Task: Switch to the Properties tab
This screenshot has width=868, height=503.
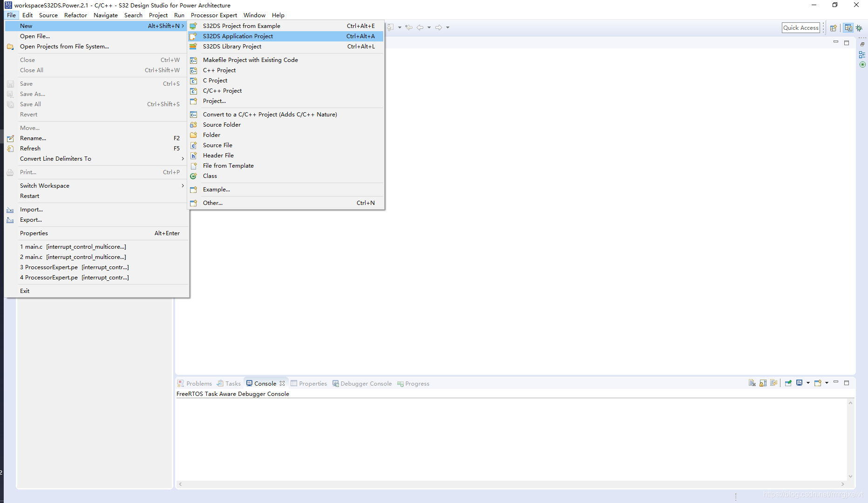Action: tap(309, 383)
